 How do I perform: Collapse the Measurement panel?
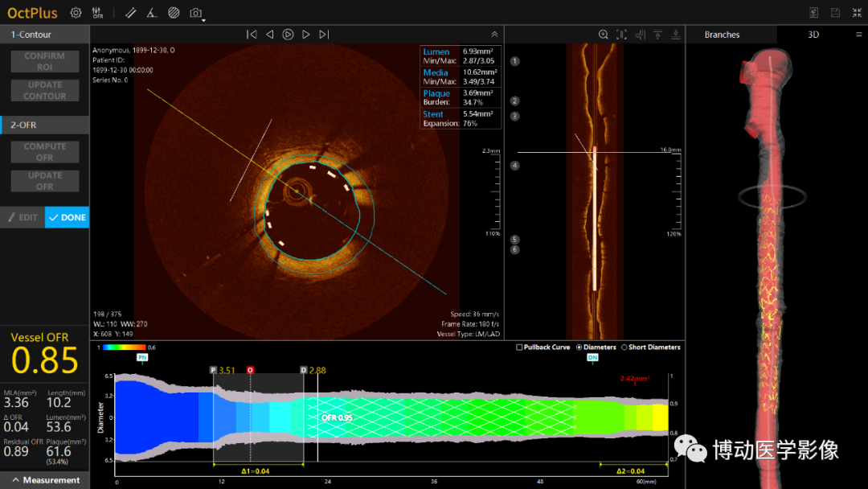(15, 480)
